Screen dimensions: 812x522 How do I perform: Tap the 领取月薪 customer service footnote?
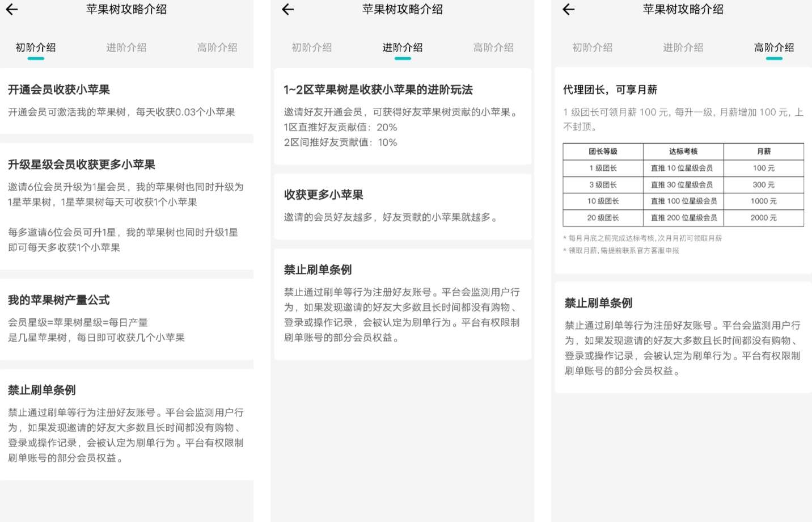[623, 251]
